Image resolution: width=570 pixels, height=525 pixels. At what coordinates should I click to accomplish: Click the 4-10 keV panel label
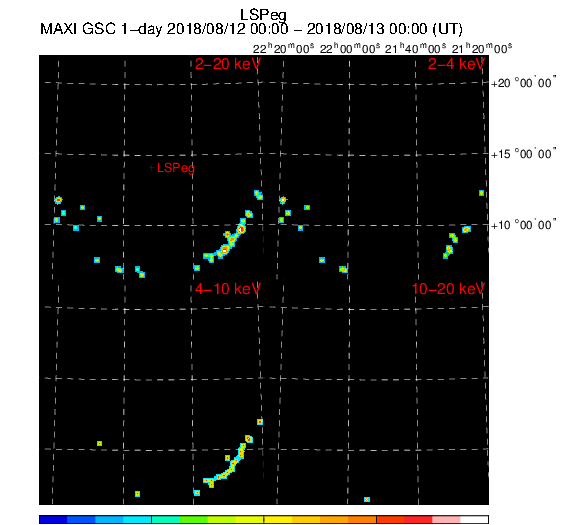pos(228,289)
